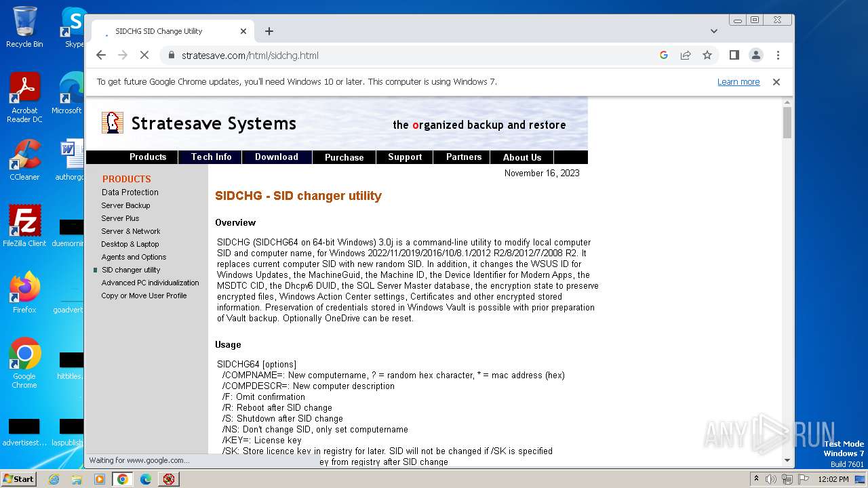Open Copy or Move User Profile link
This screenshot has width=868, height=488.
tap(144, 296)
